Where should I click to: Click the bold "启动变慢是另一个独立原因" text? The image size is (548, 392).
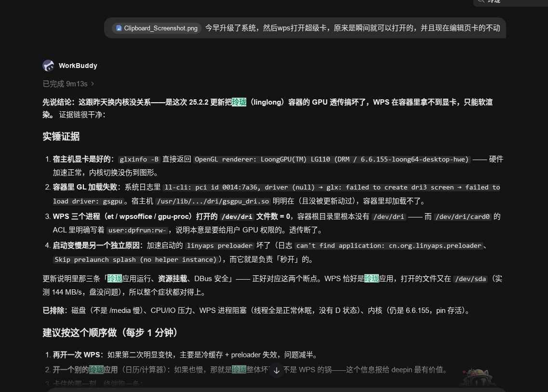[x=96, y=245]
